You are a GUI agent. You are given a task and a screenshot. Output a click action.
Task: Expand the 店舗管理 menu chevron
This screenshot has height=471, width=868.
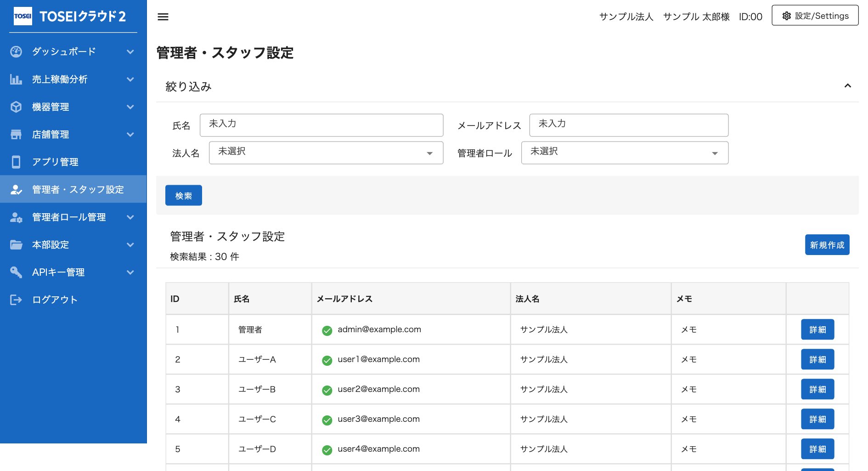(x=130, y=134)
